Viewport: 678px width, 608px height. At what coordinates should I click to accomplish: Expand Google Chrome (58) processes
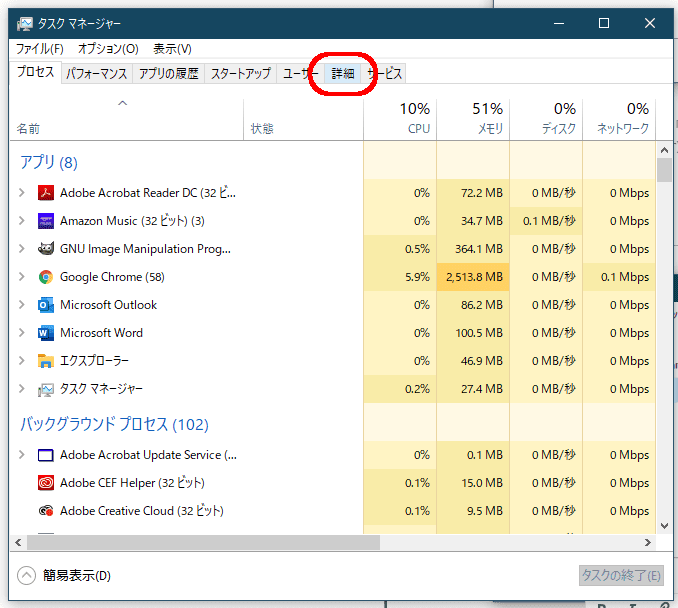(22, 277)
